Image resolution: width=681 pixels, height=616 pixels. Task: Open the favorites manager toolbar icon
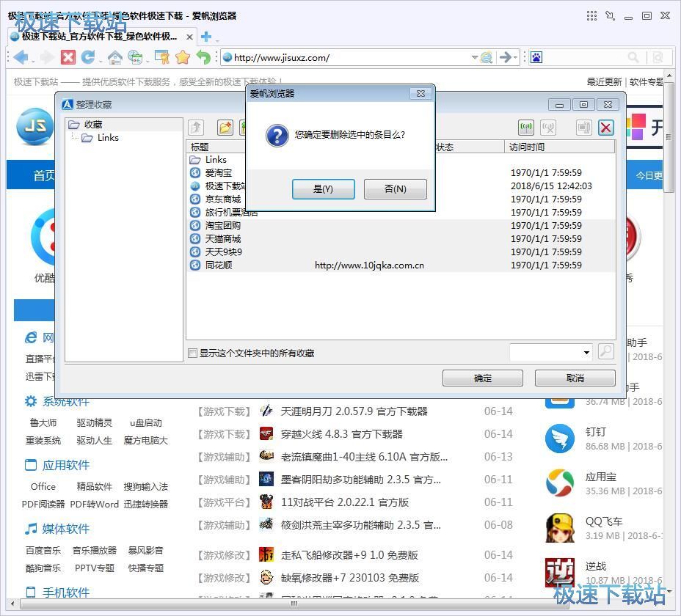(161, 57)
